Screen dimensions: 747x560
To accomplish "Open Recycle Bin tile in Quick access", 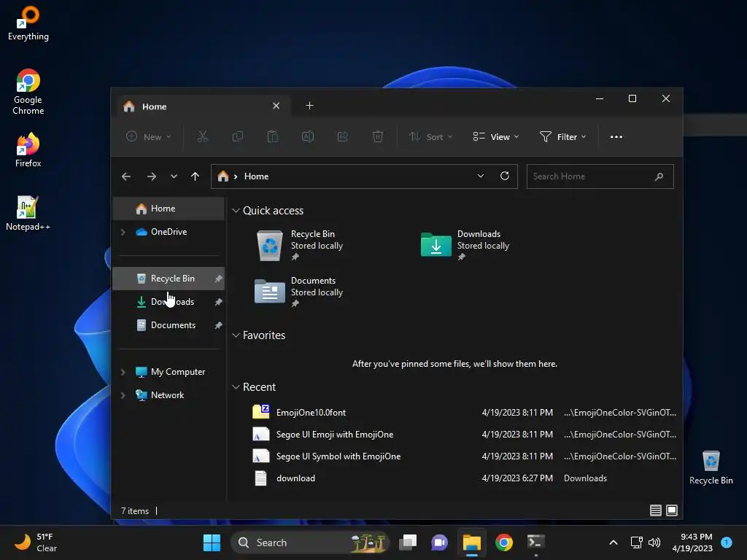I will point(300,245).
